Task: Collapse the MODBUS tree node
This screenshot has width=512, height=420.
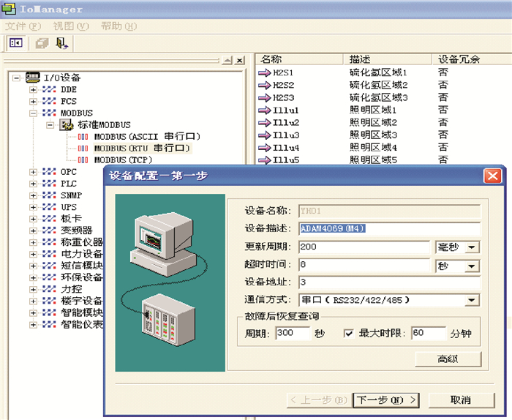Action: pos(33,113)
